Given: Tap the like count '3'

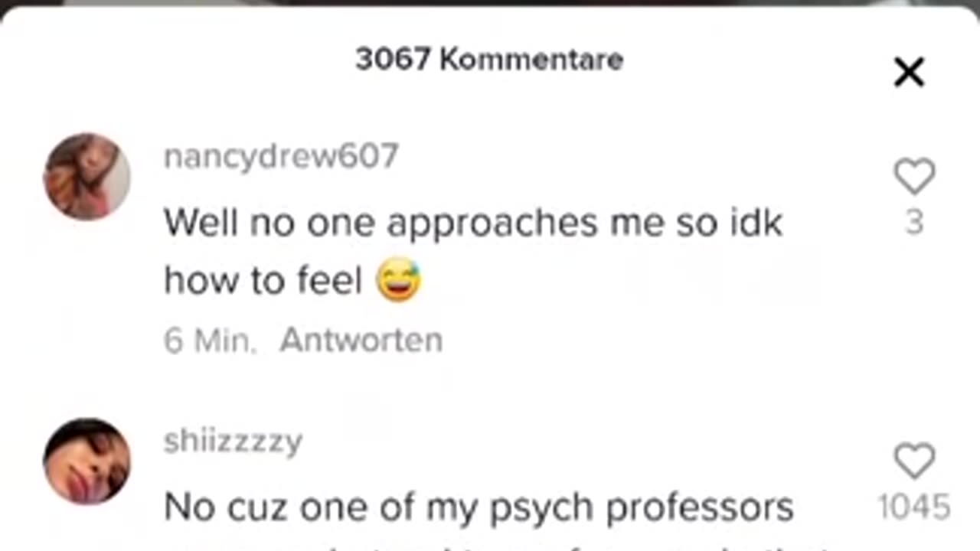Looking at the screenshot, I should [915, 223].
